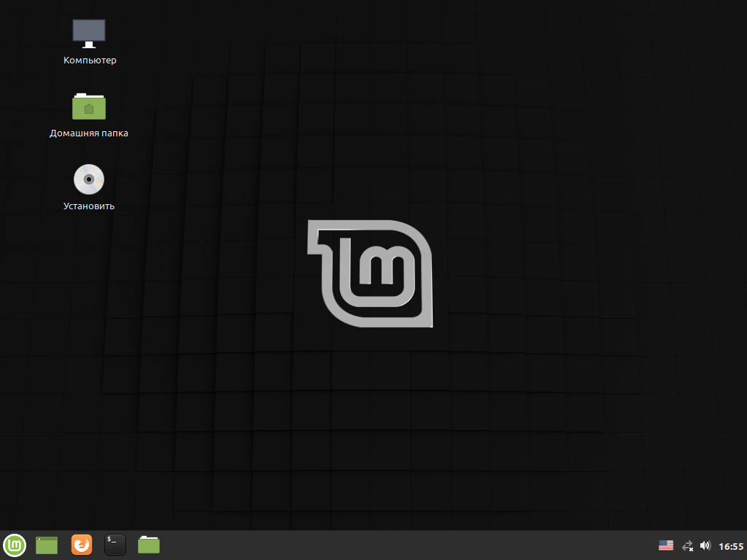The width and height of the screenshot is (747, 560).
Task: Open the Terminal launcher
Action: pos(115,545)
